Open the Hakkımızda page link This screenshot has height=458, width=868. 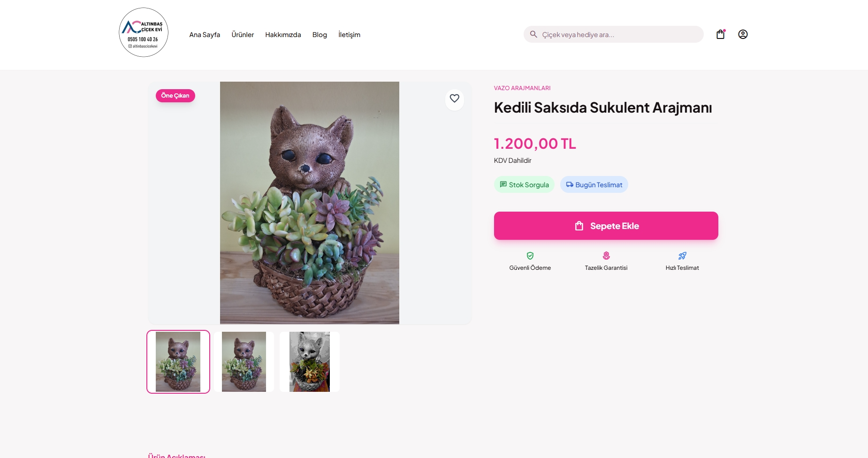tap(283, 35)
